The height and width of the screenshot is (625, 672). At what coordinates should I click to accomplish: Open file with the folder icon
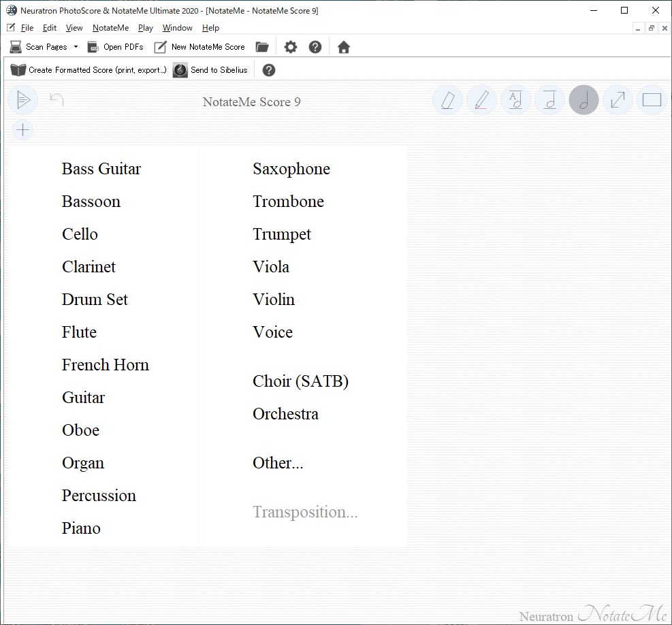262,47
